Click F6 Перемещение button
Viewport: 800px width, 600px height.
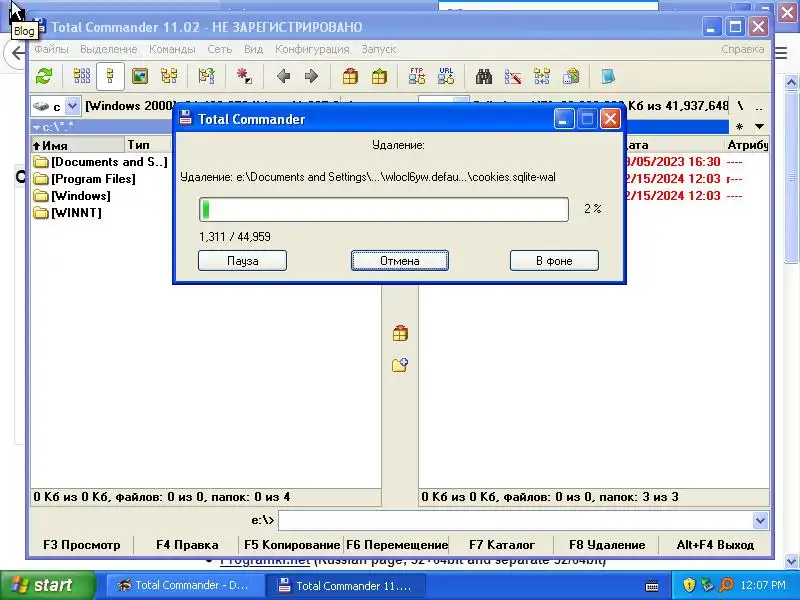pos(397,545)
